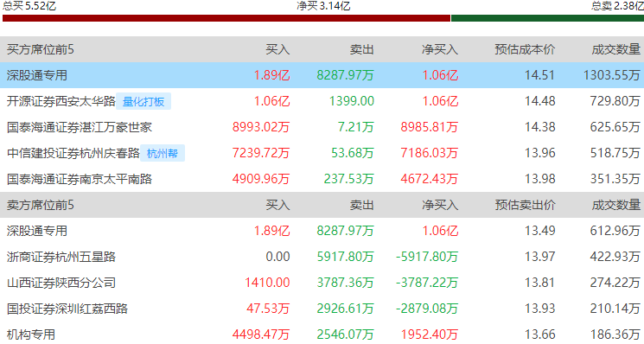Viewport: 644px width, 344px height.
Task: Click the 237.53万 sell amount
Action: click(x=348, y=179)
